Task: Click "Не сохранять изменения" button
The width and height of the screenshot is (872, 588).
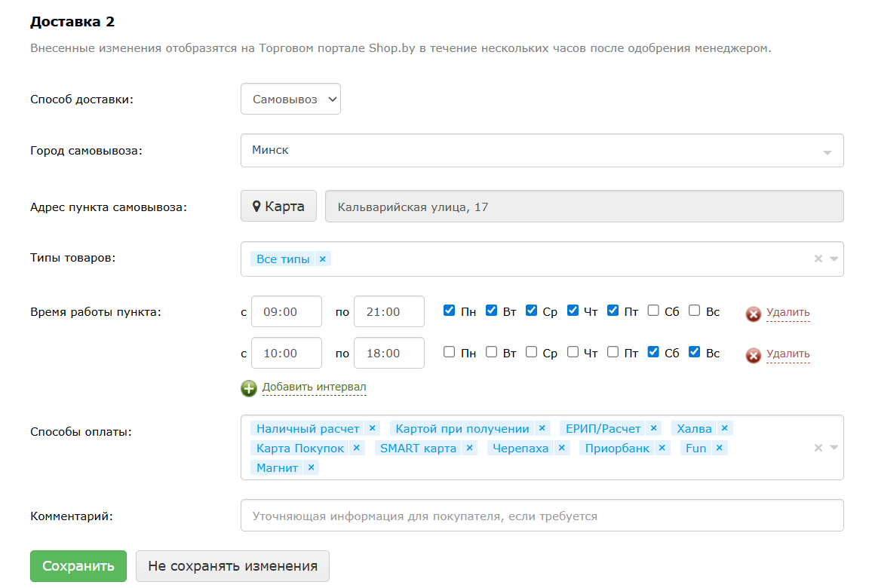Action: [232, 566]
